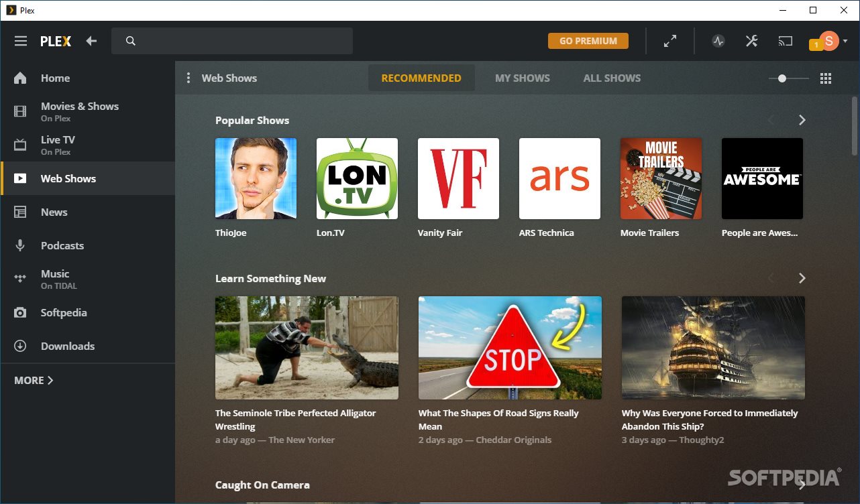The image size is (860, 504).
Task: Open What The Shapes Of Road Signs title
Action: click(498, 420)
